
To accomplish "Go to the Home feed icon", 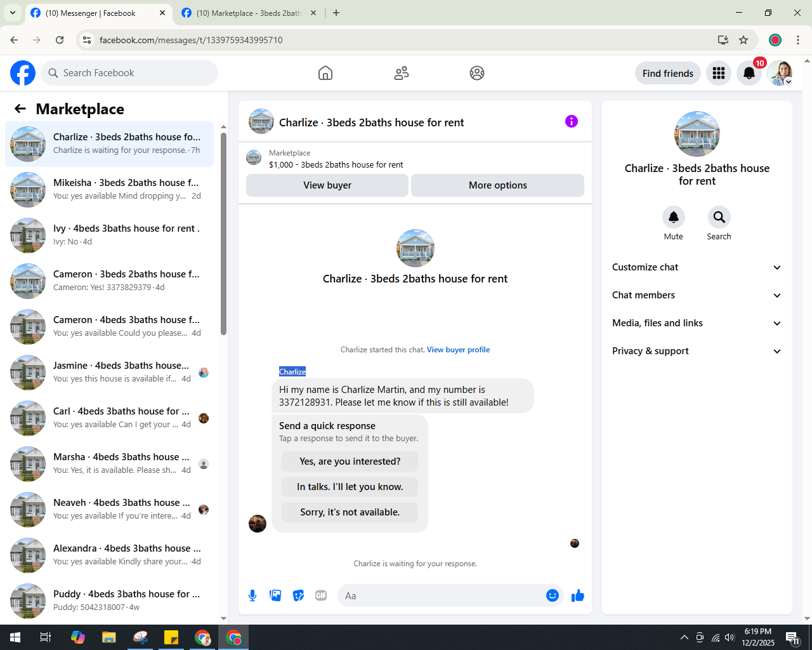I will [325, 73].
